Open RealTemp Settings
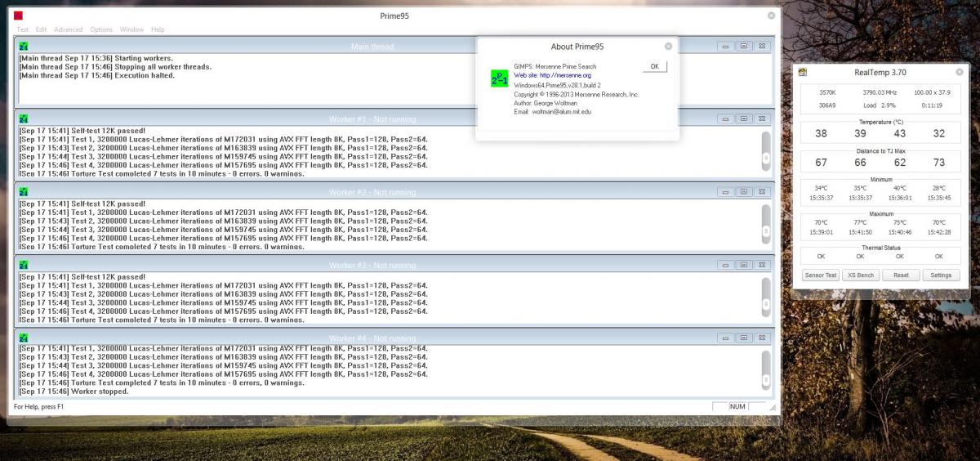Viewport: 980px width, 461px height. 941,275
